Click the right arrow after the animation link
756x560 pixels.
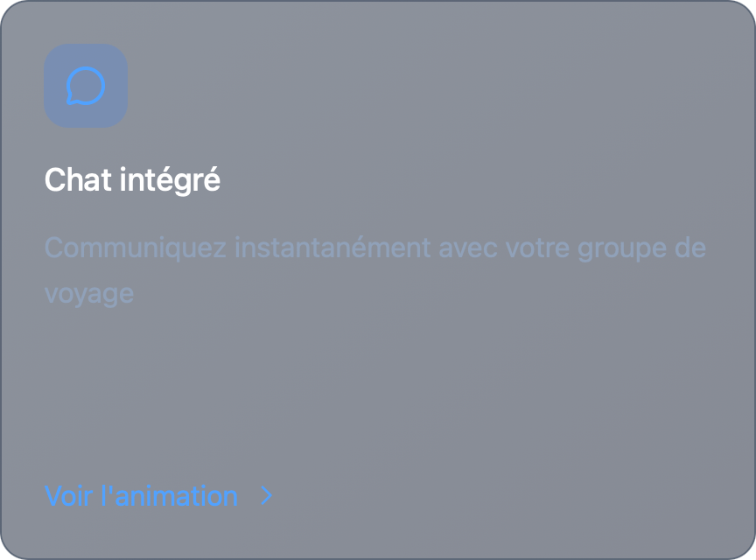[x=265, y=495]
